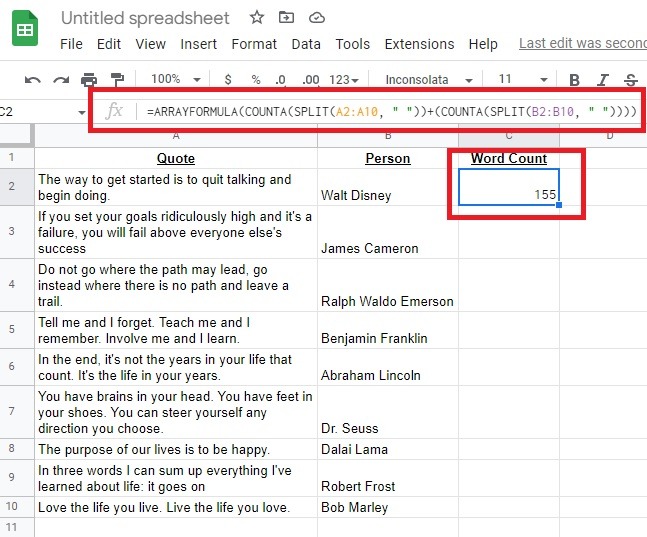Open the name box dropdown arrow
This screenshot has width=647, height=537.
82,112
